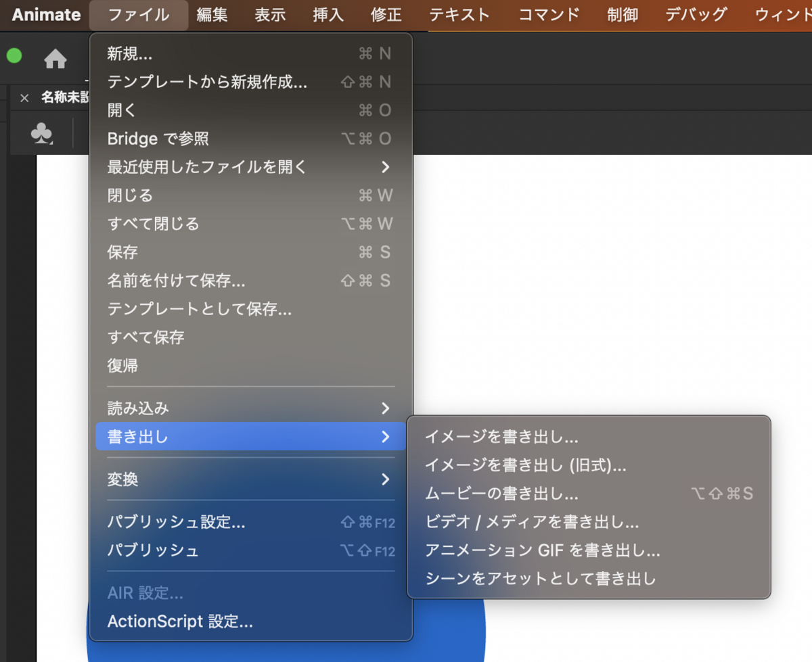Open the 挿入 menu
Image resolution: width=812 pixels, height=662 pixels.
328,14
